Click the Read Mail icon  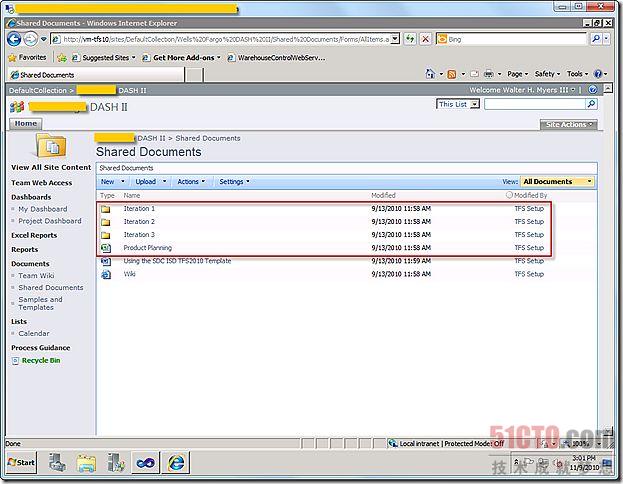click(x=474, y=74)
